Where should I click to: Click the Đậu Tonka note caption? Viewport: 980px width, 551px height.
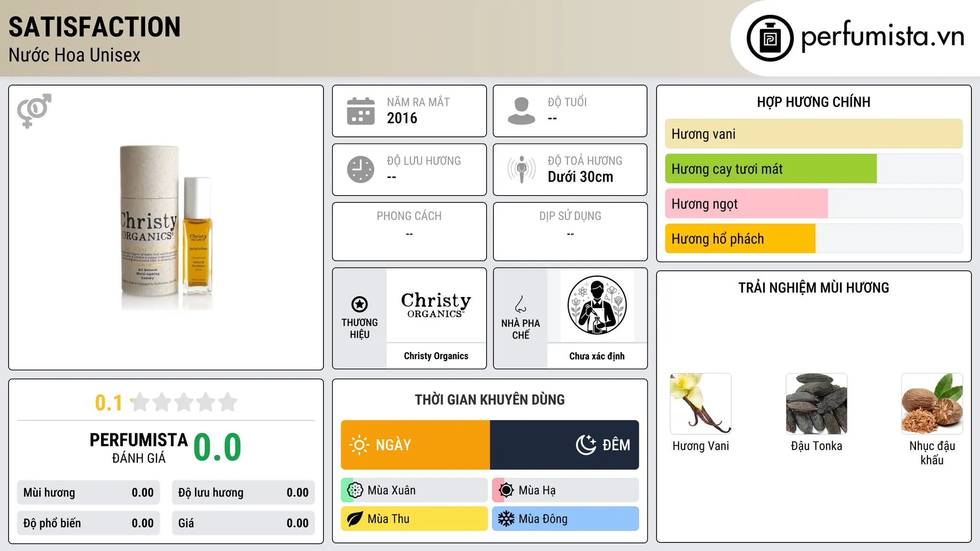point(816,446)
